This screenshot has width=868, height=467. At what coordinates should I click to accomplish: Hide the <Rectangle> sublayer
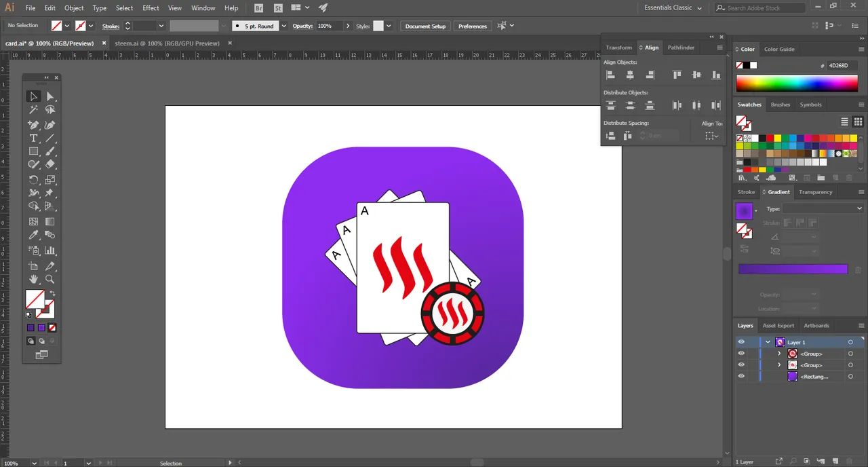(x=741, y=376)
